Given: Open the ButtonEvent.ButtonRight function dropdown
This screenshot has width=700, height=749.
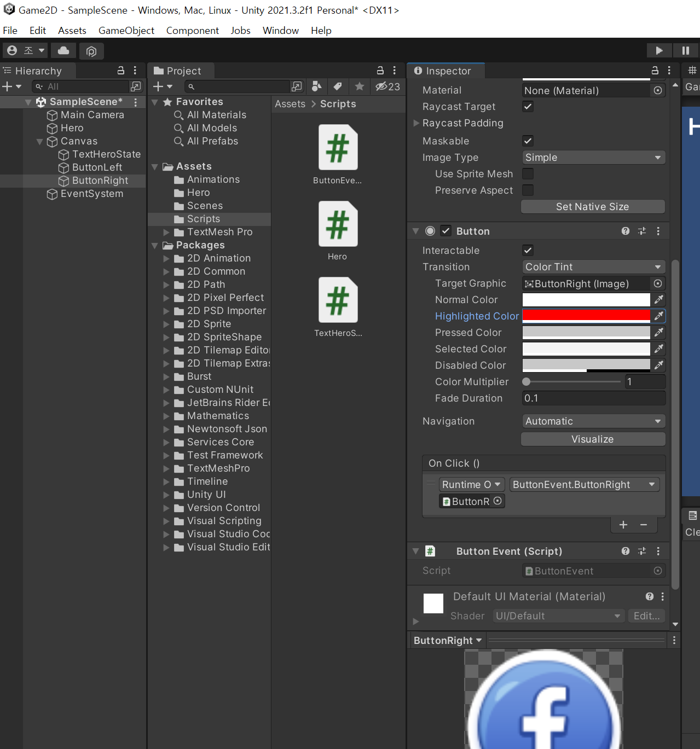Looking at the screenshot, I should [x=585, y=485].
